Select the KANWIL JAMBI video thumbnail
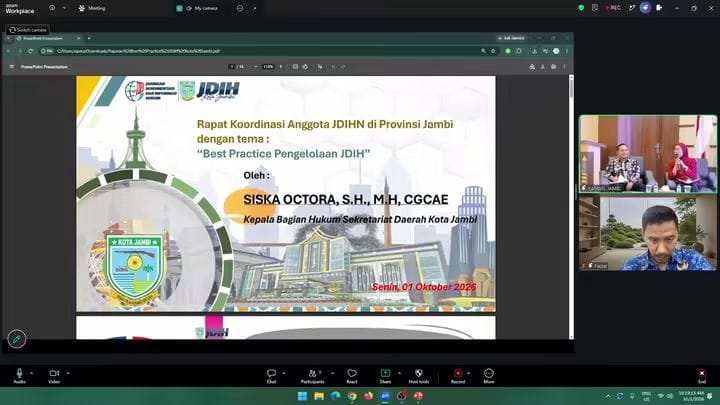The width and height of the screenshot is (720, 405). [x=647, y=153]
